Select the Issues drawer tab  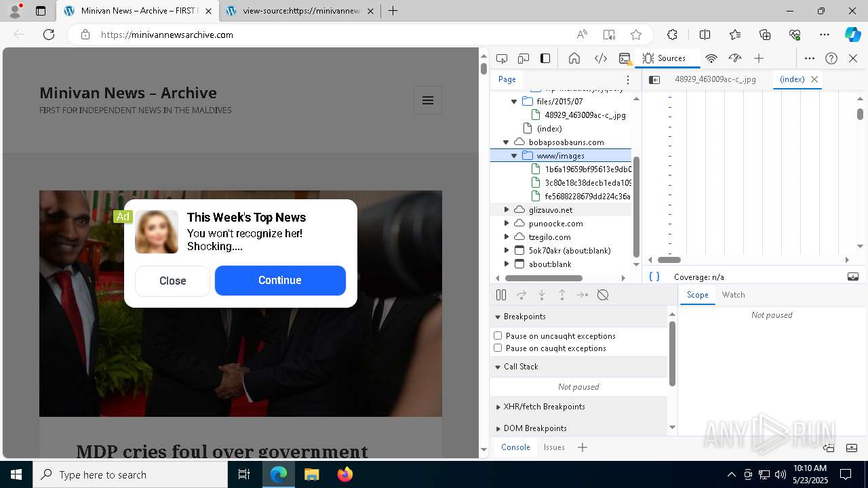[554, 447]
